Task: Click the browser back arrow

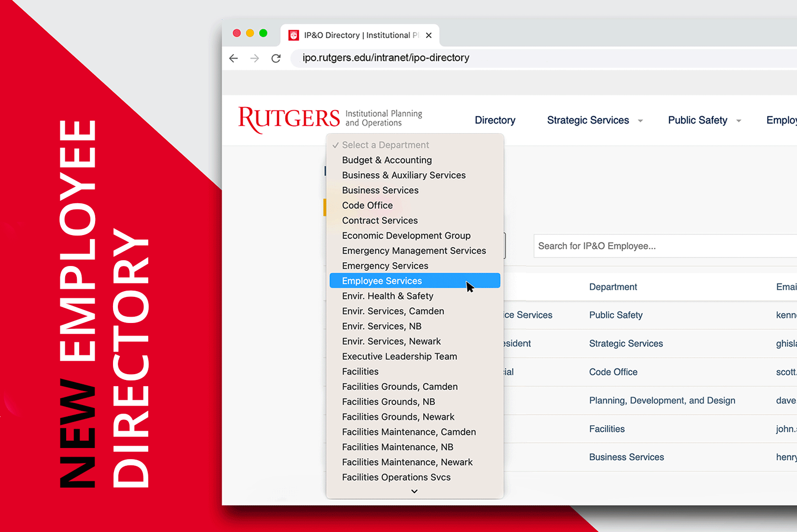Action: coord(234,58)
